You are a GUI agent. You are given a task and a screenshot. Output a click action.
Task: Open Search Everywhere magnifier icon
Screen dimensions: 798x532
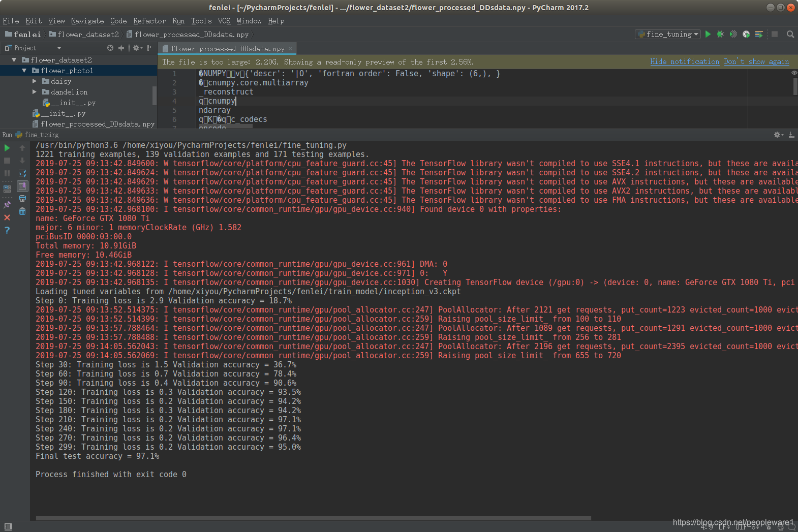(x=790, y=34)
